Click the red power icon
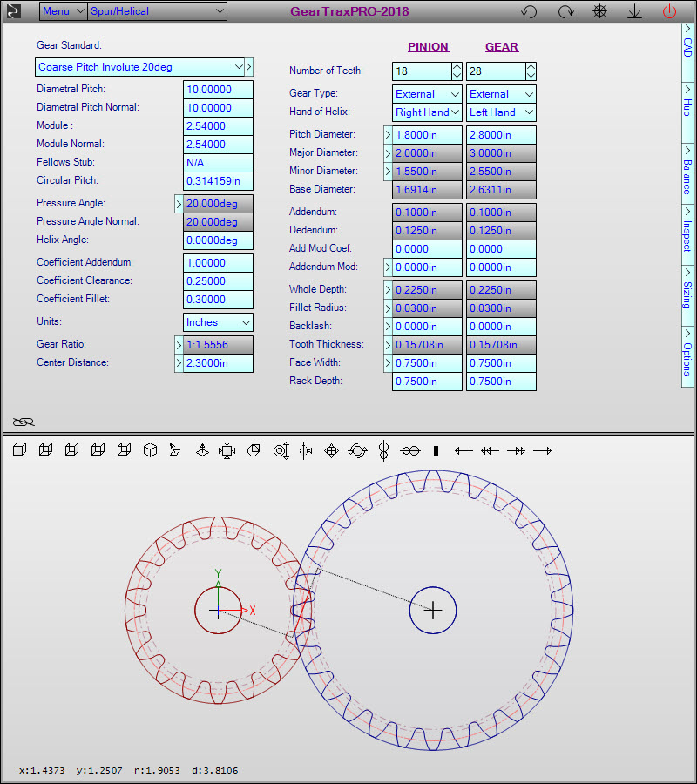 click(x=669, y=11)
